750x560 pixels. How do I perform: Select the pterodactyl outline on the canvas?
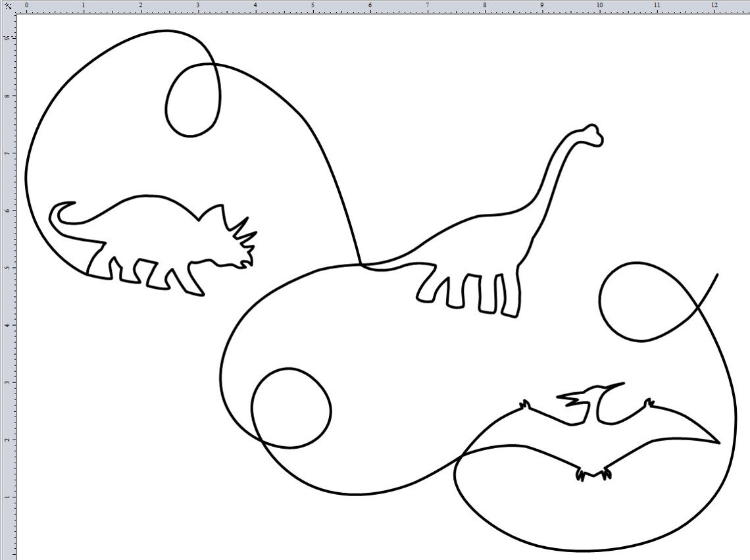tap(589, 431)
